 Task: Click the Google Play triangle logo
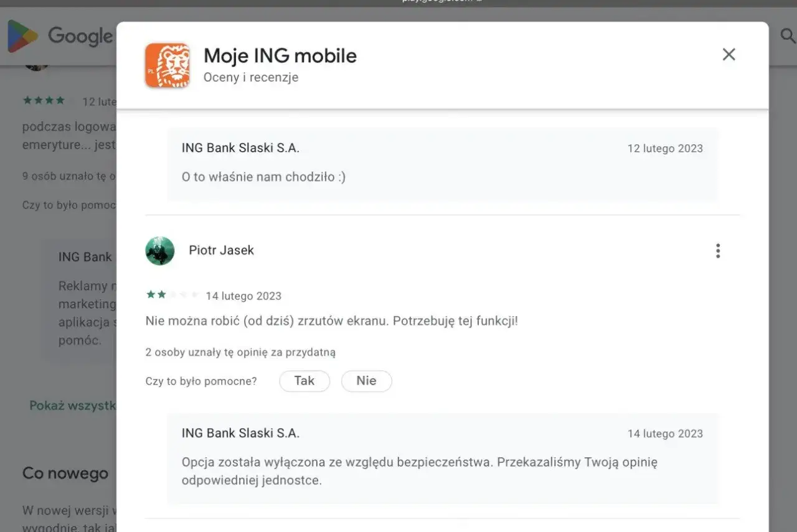point(22,36)
